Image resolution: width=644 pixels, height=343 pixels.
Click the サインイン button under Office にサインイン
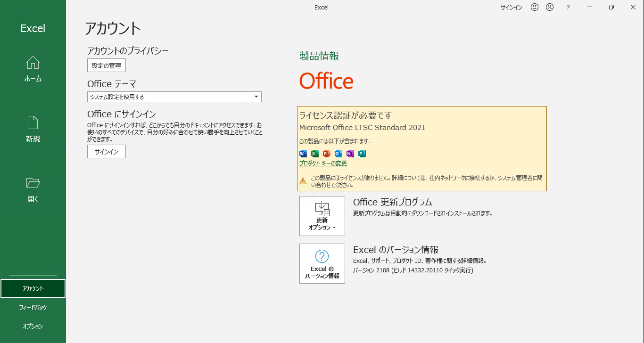(107, 152)
